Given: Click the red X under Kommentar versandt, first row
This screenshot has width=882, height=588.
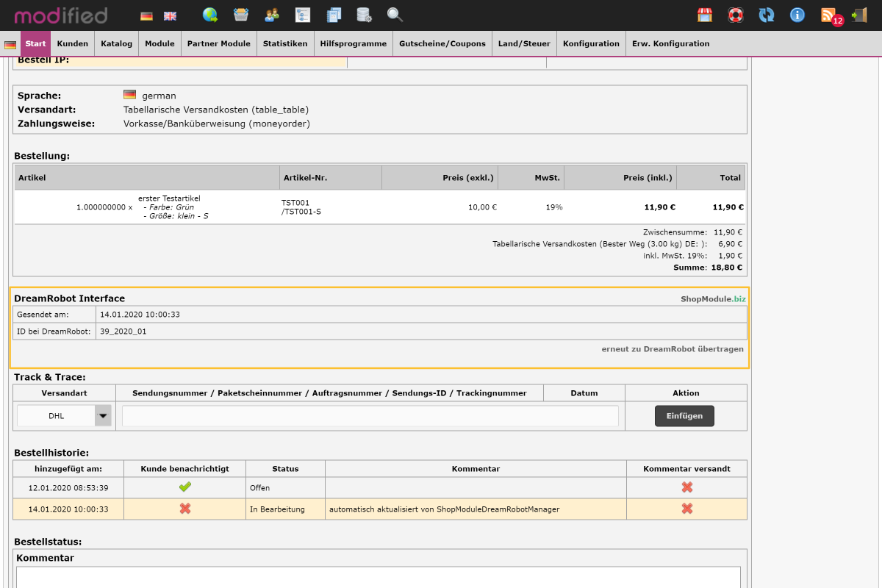Looking at the screenshot, I should [686, 487].
